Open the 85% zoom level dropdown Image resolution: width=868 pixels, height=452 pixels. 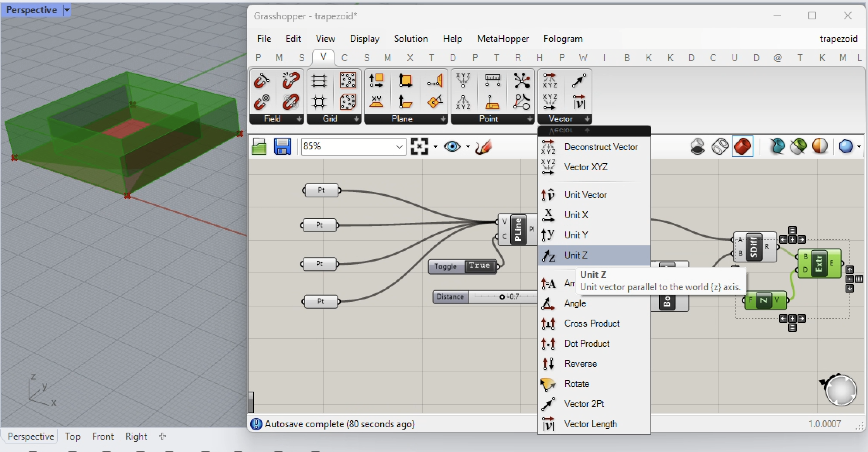[399, 147]
